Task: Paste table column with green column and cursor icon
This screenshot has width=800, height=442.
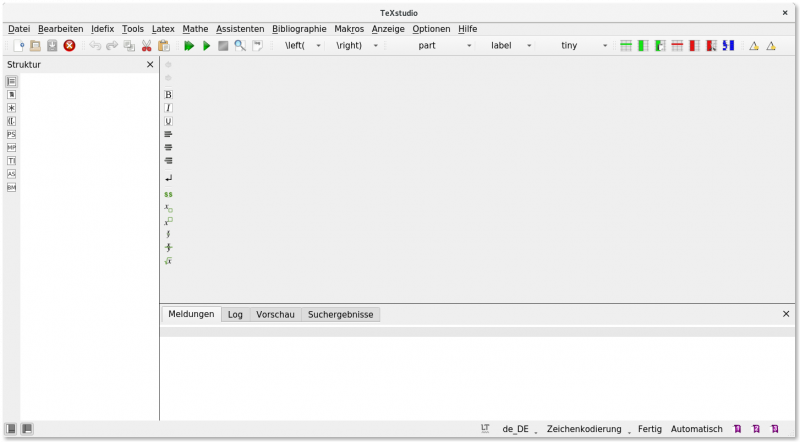Action: coord(660,46)
